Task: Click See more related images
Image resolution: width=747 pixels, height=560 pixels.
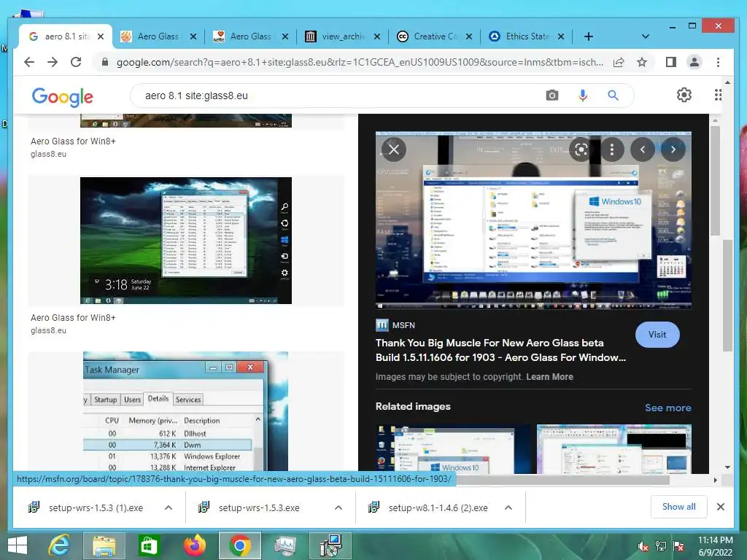Action: pos(668,408)
